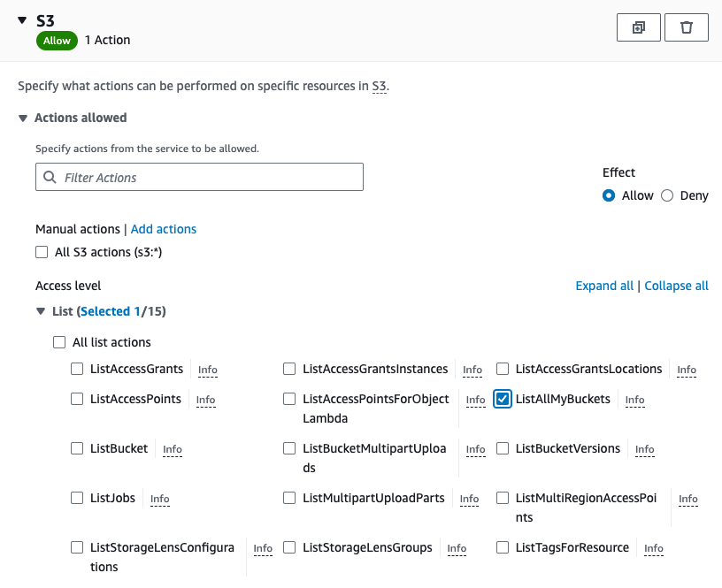Open Info for ListBucket

tap(173, 449)
